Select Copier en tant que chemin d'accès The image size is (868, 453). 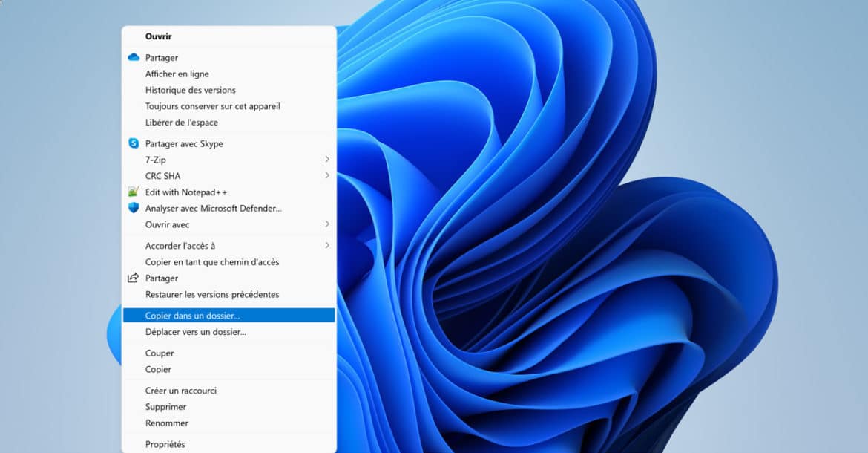tap(211, 262)
